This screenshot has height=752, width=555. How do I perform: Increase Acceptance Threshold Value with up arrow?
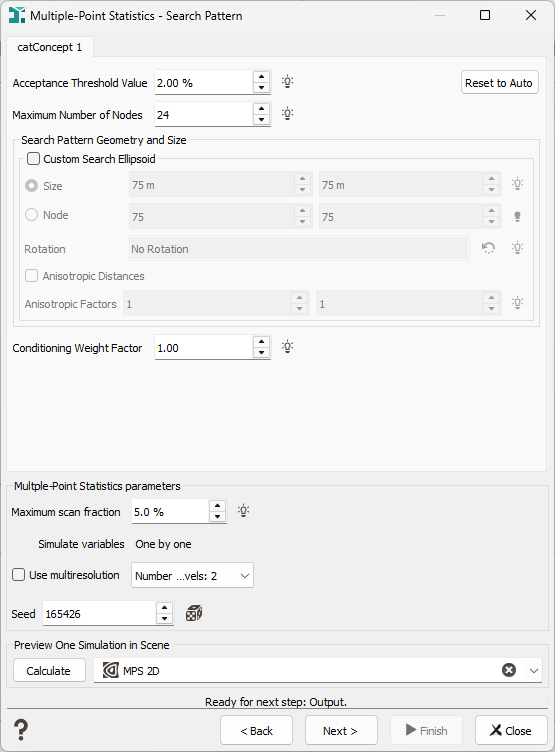[261, 77]
